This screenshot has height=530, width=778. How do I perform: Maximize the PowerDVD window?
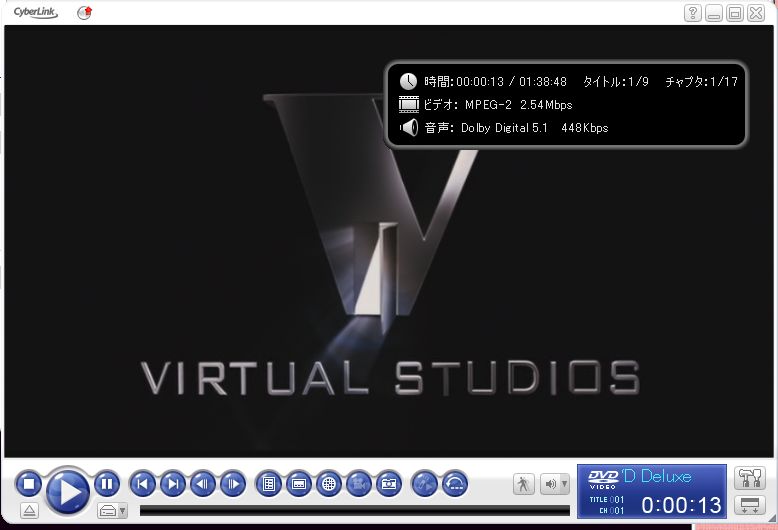pyautogui.click(x=735, y=13)
